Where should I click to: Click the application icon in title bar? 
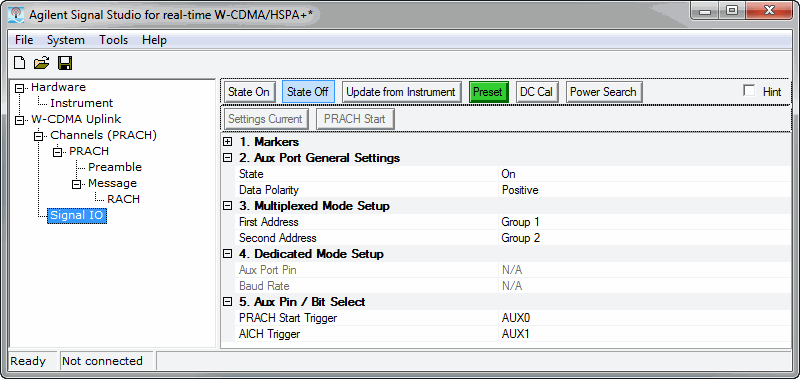[x=16, y=14]
